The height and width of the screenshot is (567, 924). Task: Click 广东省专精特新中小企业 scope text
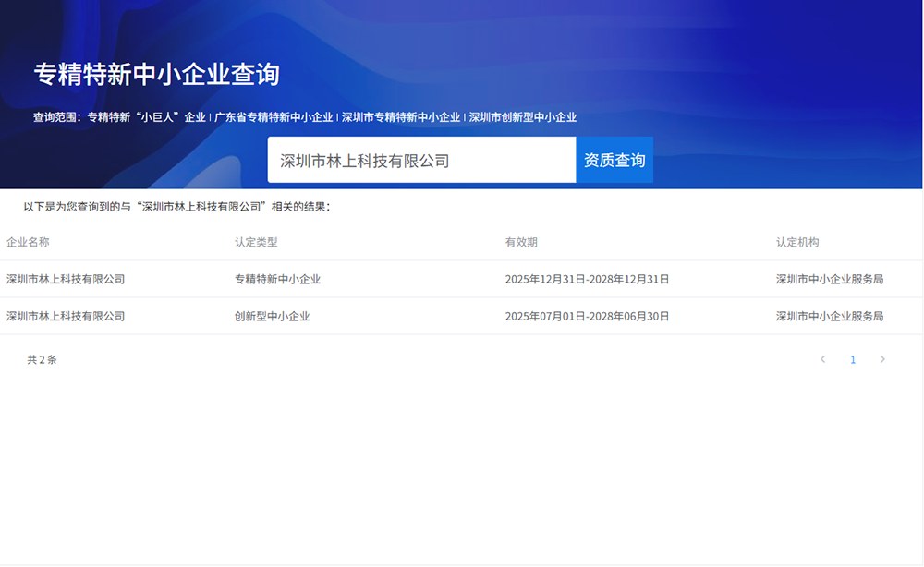click(274, 117)
